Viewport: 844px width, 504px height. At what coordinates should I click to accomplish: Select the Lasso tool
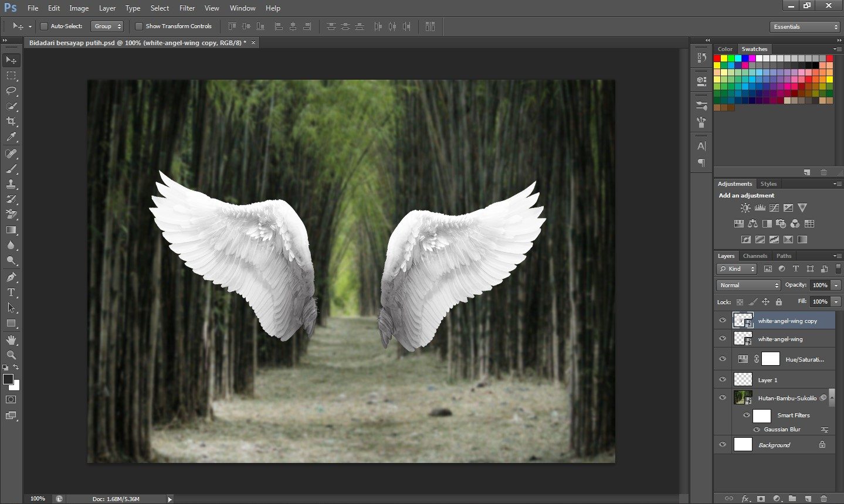(x=11, y=91)
